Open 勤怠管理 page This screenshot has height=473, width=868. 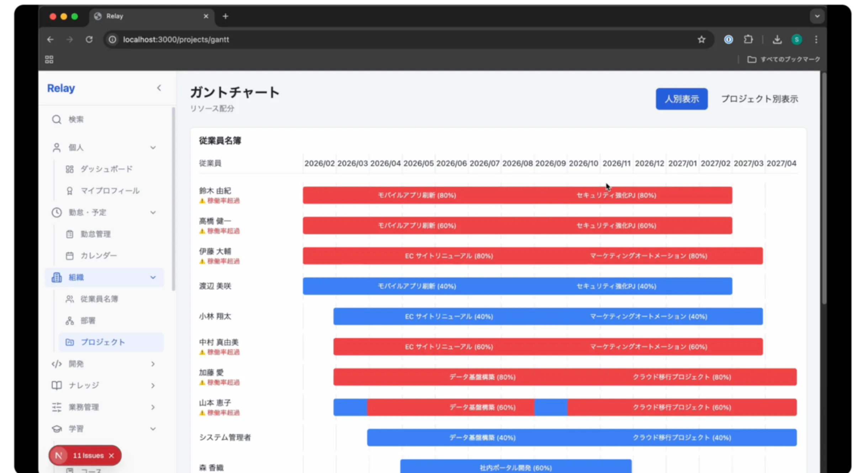(x=96, y=234)
